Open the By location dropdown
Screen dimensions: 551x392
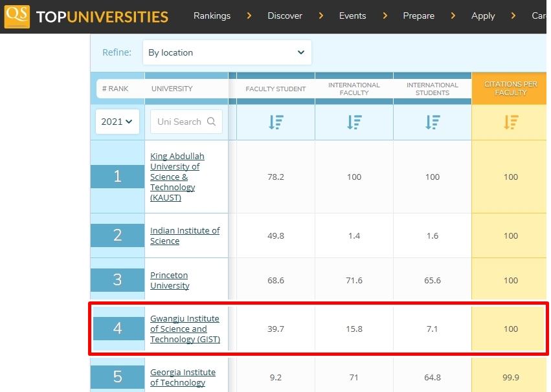click(227, 52)
